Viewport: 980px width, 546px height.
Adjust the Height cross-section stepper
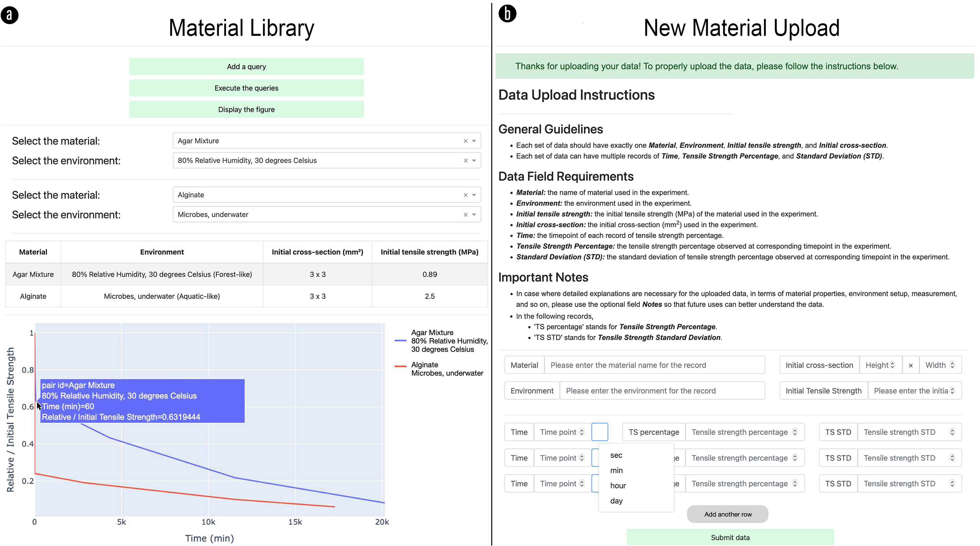tap(892, 365)
